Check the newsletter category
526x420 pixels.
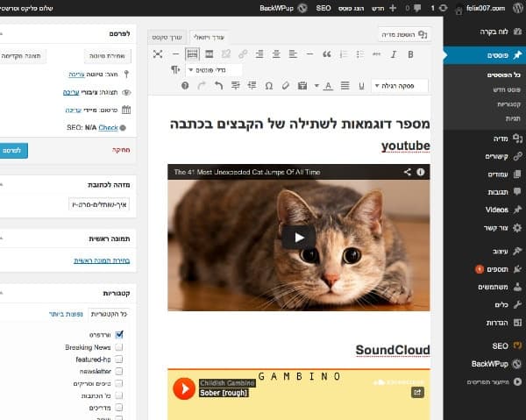119,371
